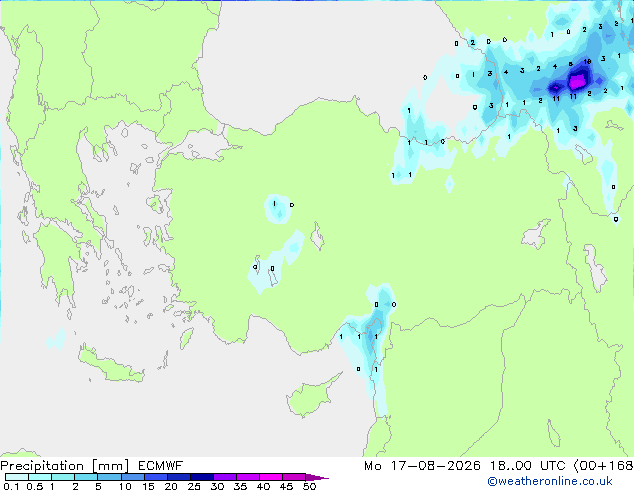Viewport: 634px width, 490px height.
Task: Select the 5–10 mm legend color box
Action: click(x=109, y=477)
